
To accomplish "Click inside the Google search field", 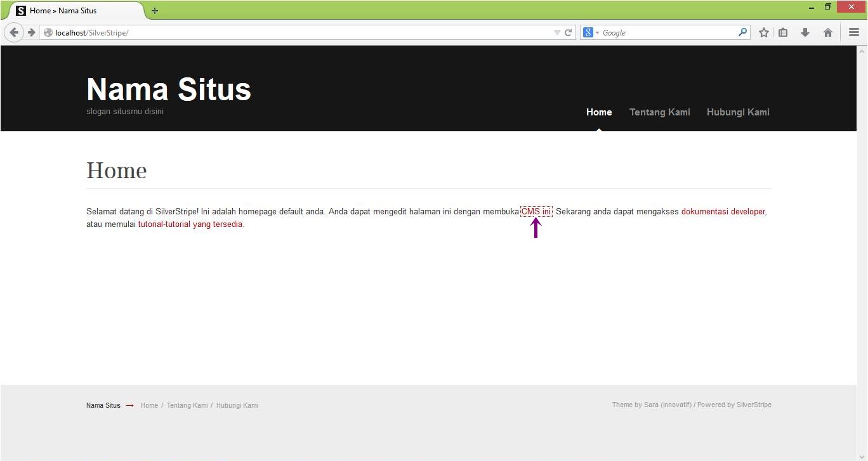I will coord(666,32).
